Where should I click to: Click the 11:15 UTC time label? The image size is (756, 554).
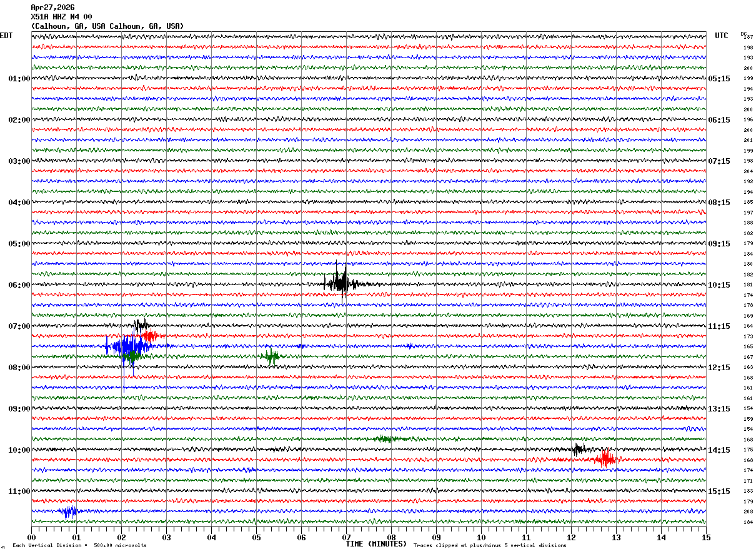click(x=719, y=326)
